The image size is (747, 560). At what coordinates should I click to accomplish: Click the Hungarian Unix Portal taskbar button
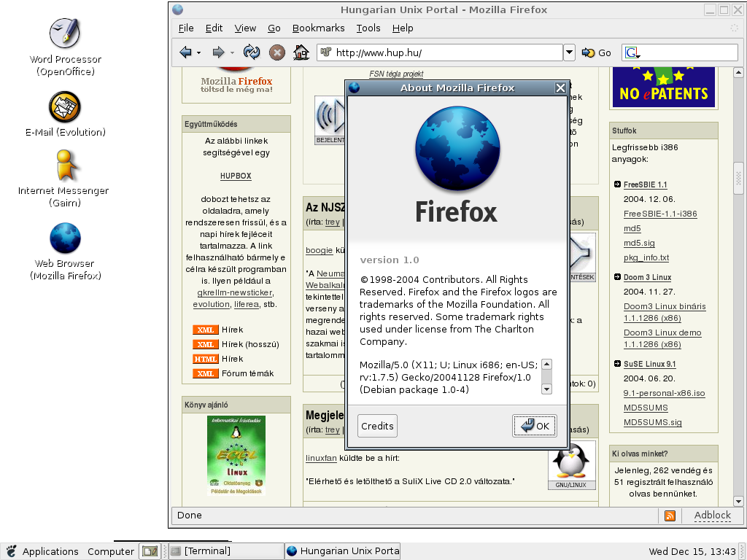click(343, 551)
